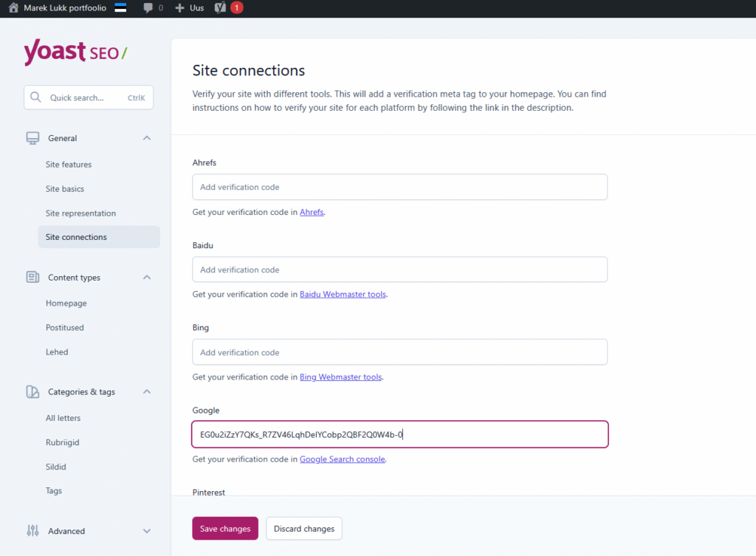Image resolution: width=756 pixels, height=556 pixels.
Task: Click the Discard changes button
Action: [x=303, y=529]
